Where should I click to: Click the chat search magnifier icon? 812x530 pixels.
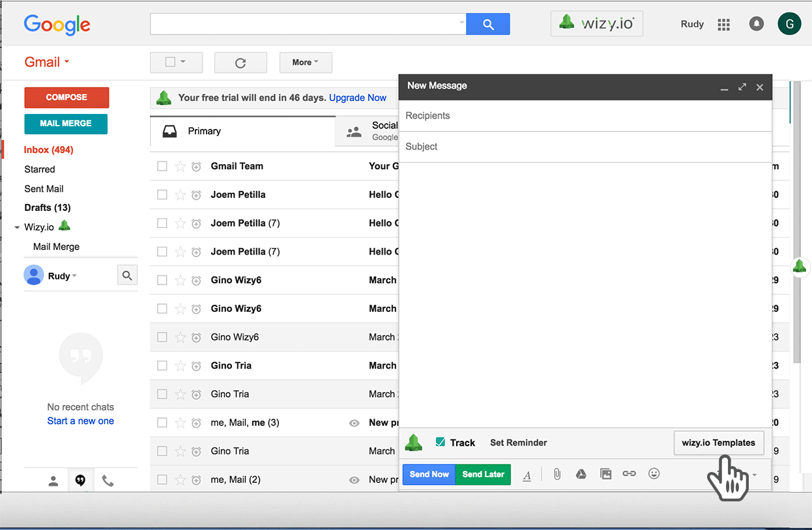(x=127, y=275)
